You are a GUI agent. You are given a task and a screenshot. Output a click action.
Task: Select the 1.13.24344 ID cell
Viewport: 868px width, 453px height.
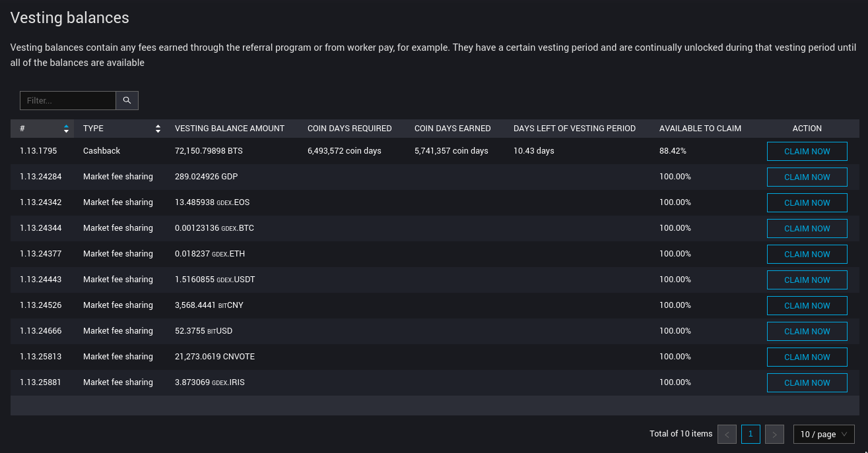click(x=40, y=228)
